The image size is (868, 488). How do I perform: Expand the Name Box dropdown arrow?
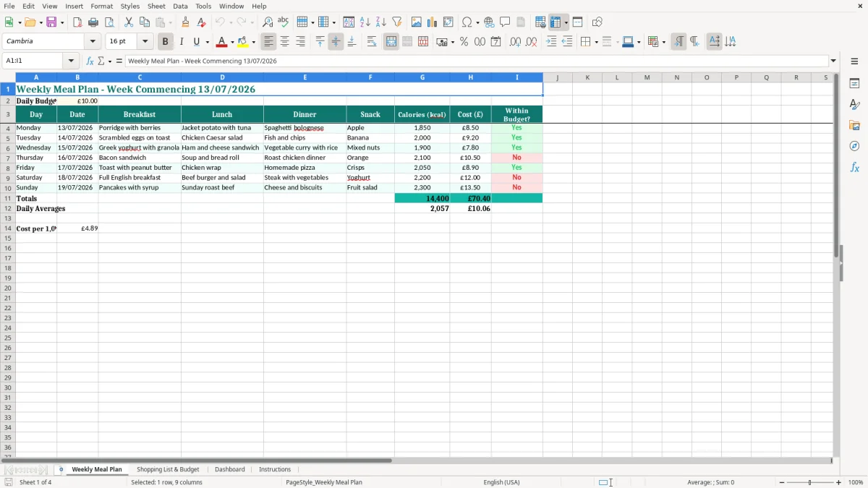click(x=71, y=61)
